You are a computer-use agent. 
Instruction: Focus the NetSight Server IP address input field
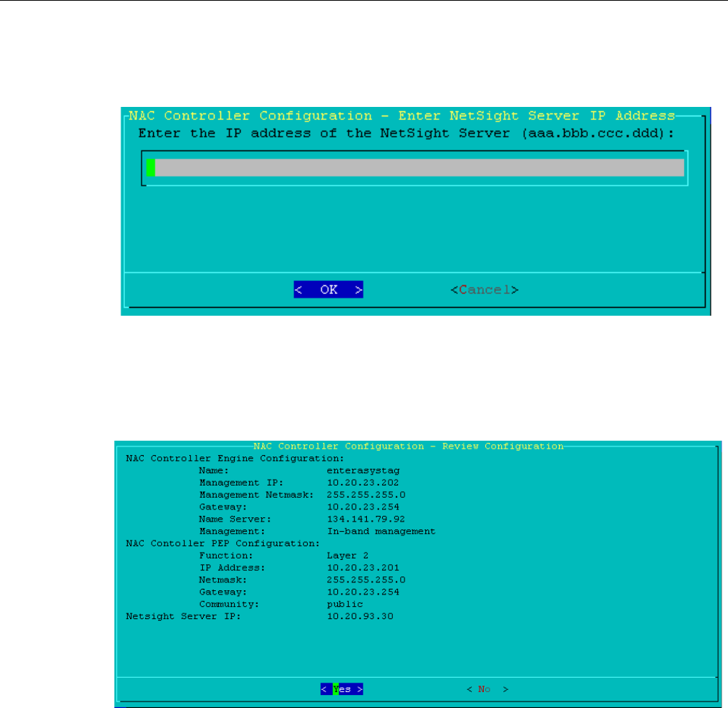click(415, 168)
